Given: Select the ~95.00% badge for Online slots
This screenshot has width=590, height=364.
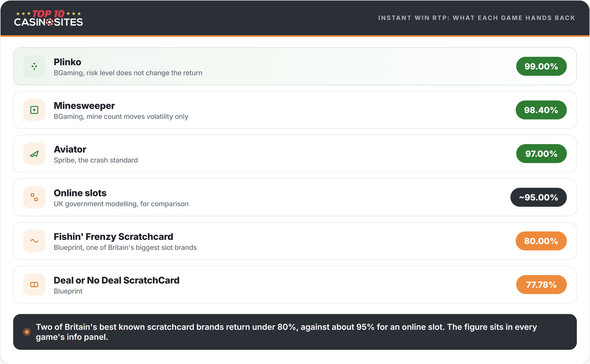Looking at the screenshot, I should point(538,197).
